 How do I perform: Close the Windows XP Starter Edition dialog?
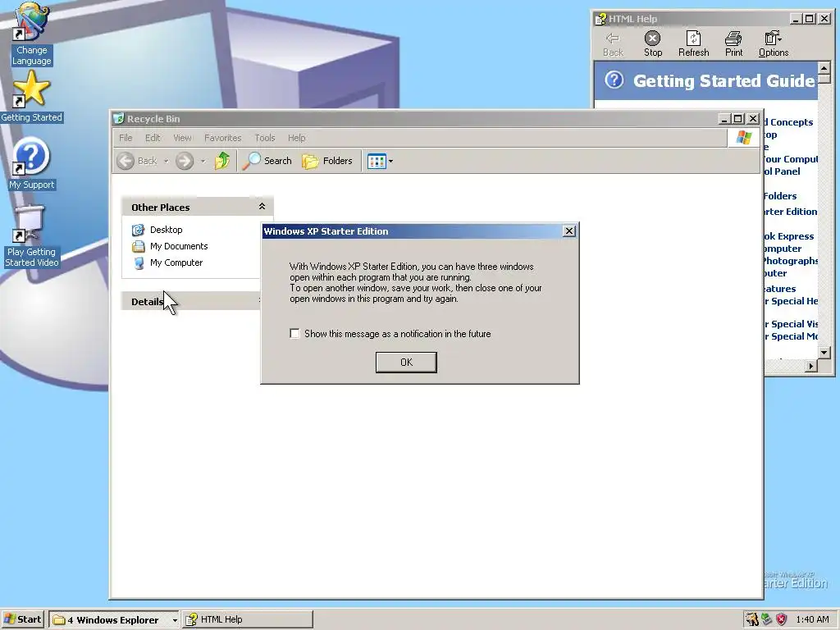point(569,231)
